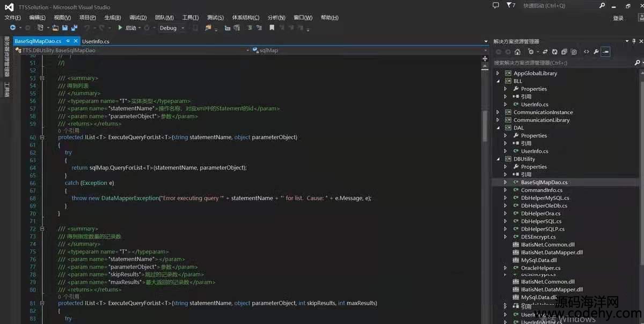Click the pin icon on BaseSqlMapDao.cs tab
This screenshot has width=644, height=324.
[68, 41]
